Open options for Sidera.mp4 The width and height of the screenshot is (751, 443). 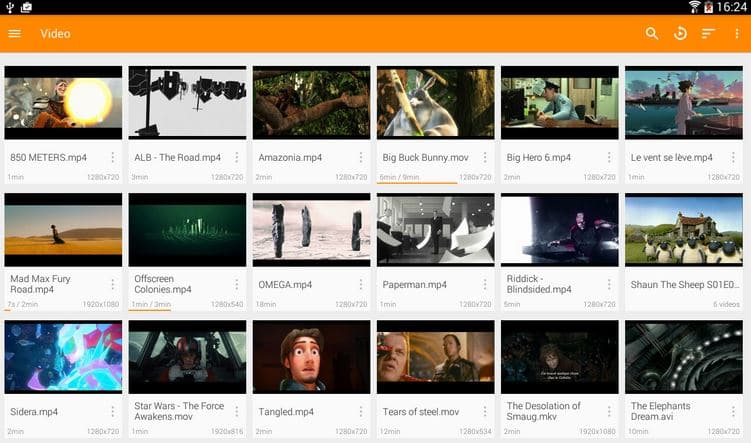pos(113,411)
